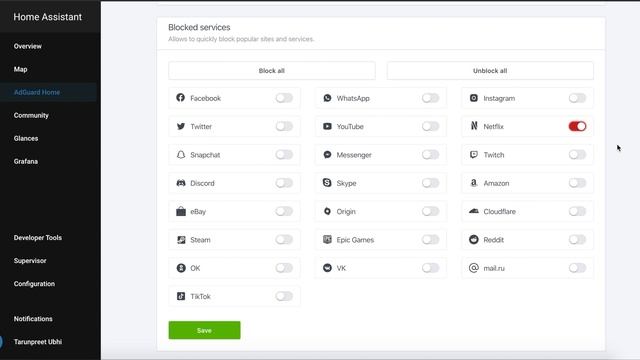
Task: Click the Steam service icon
Action: click(180, 240)
